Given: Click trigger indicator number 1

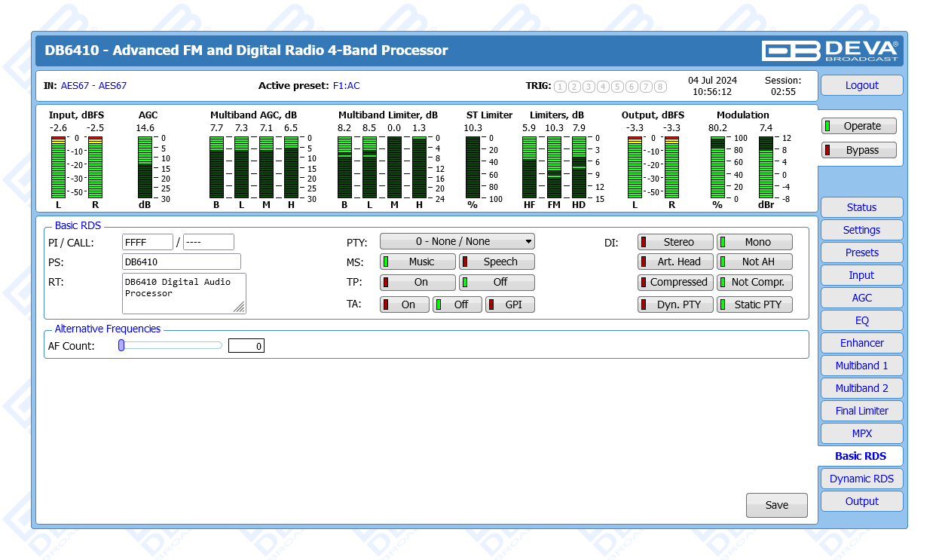Looking at the screenshot, I should [x=560, y=87].
